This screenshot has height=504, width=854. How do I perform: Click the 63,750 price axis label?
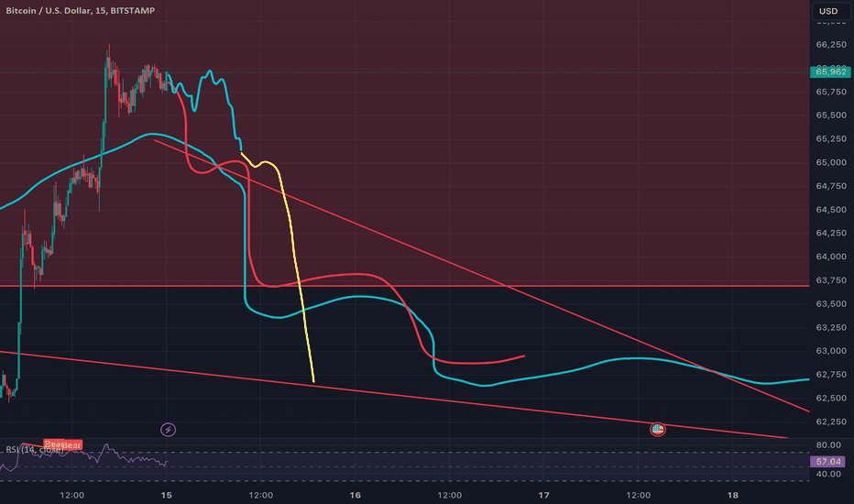[830, 280]
